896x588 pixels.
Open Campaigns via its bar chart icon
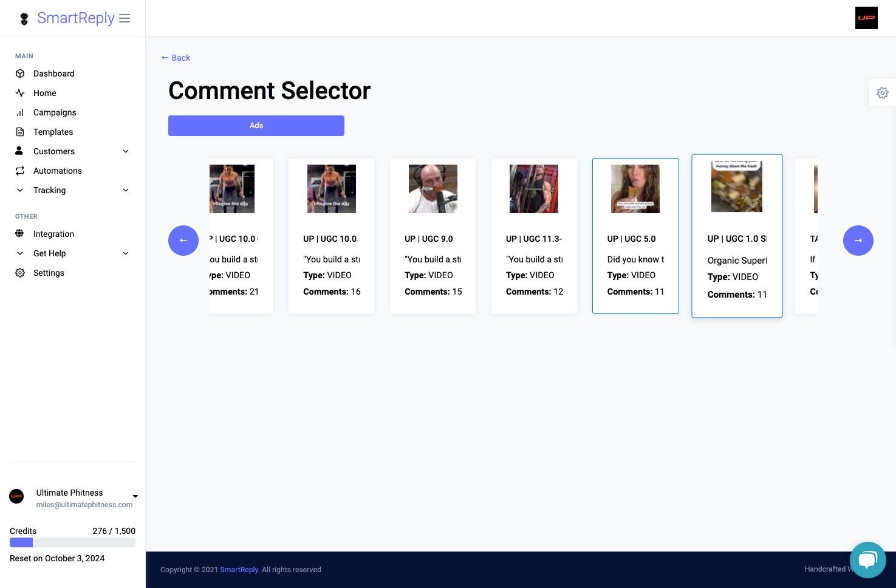pos(20,112)
